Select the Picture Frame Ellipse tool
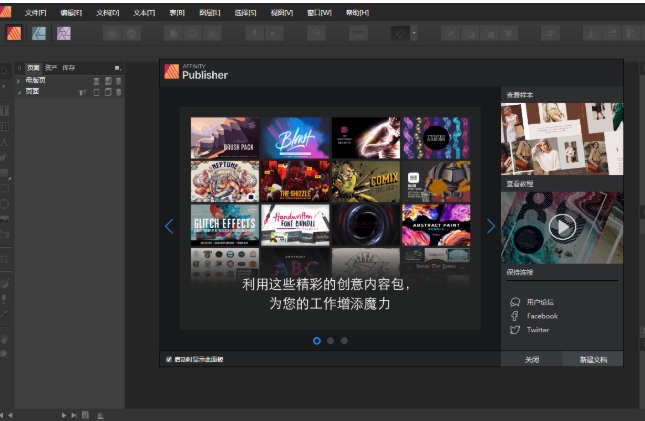The height and width of the screenshot is (421, 645). point(5,204)
